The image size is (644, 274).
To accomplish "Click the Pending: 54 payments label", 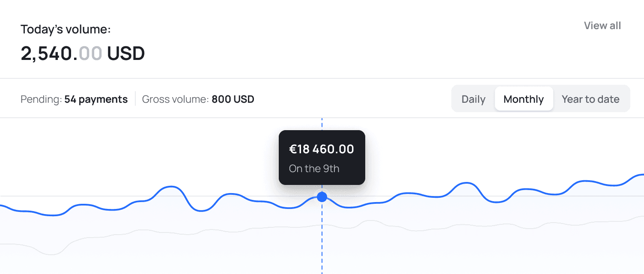I will click(x=74, y=99).
